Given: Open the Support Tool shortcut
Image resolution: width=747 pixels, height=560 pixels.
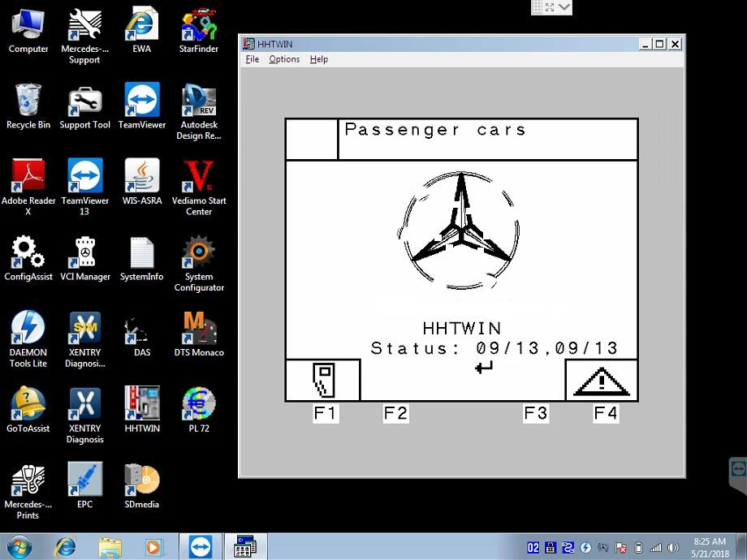Looking at the screenshot, I should (x=84, y=106).
